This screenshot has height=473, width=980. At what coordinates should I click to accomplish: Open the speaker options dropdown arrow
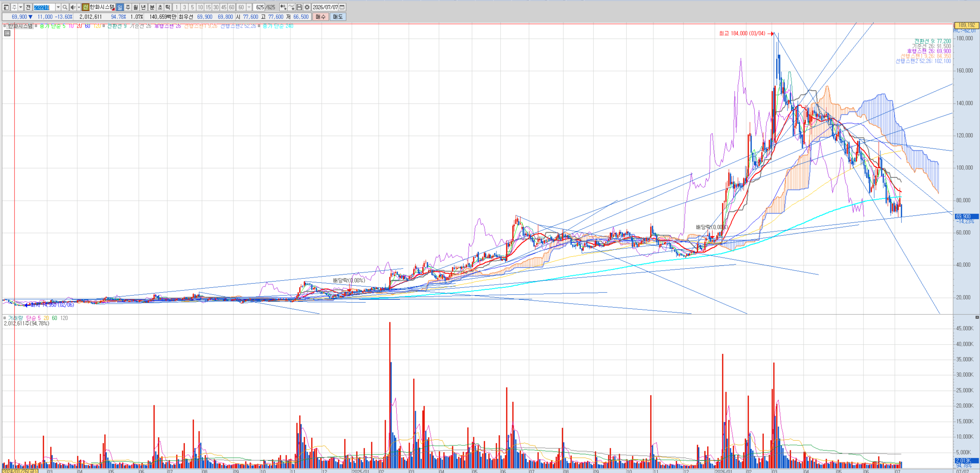pyautogui.click(x=79, y=7)
